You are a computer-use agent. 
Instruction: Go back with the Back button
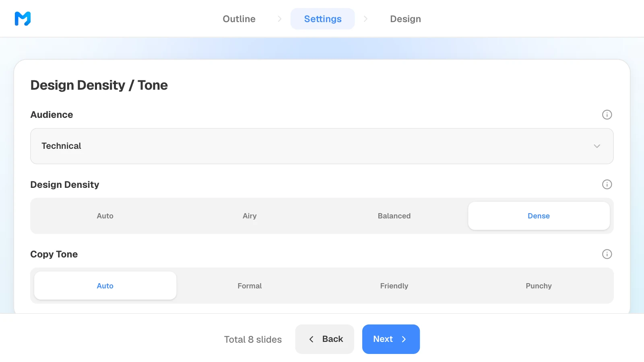pyautogui.click(x=325, y=339)
